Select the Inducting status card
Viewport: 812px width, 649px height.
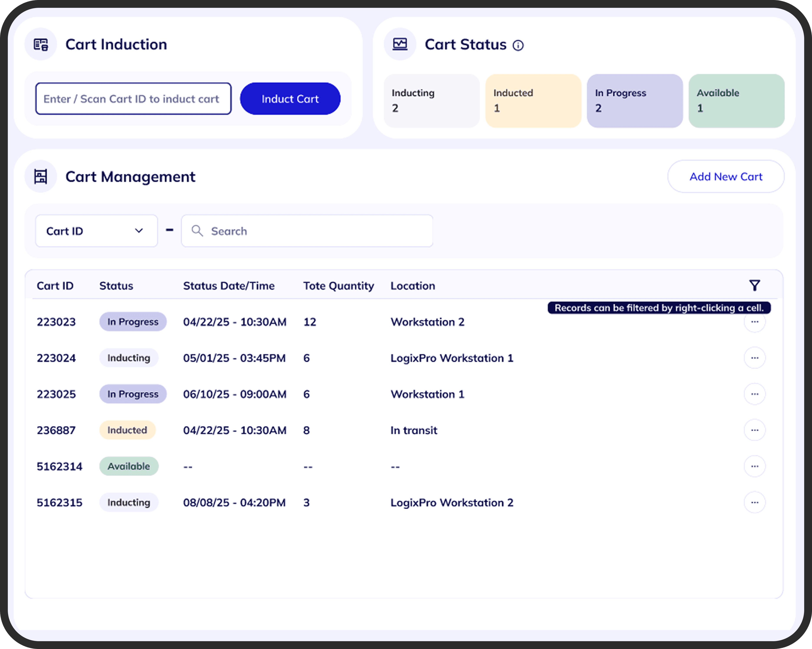click(x=432, y=101)
